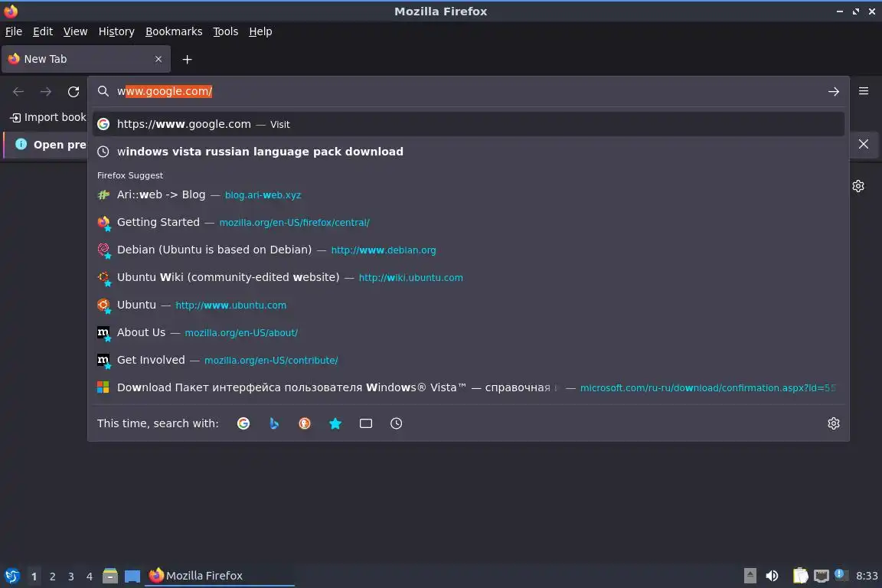The height and width of the screenshot is (588, 882).
Task: Search history using the clock icon
Action: point(396,423)
